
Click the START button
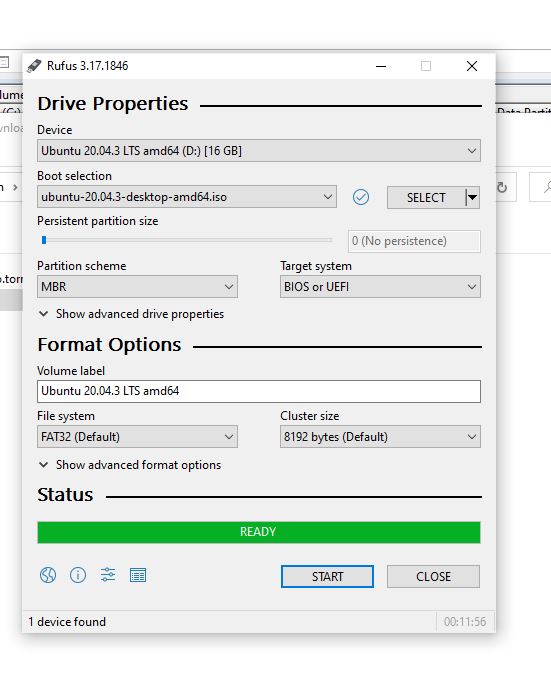click(327, 577)
